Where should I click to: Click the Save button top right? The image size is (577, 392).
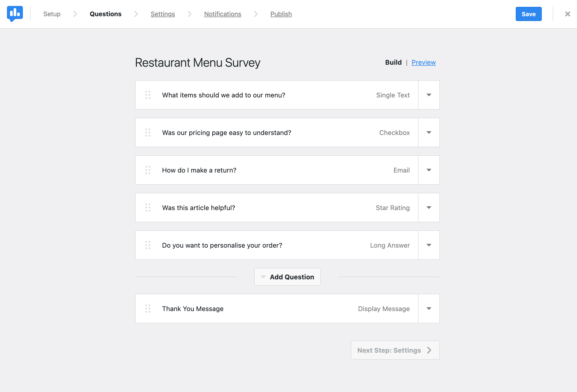pyautogui.click(x=528, y=14)
